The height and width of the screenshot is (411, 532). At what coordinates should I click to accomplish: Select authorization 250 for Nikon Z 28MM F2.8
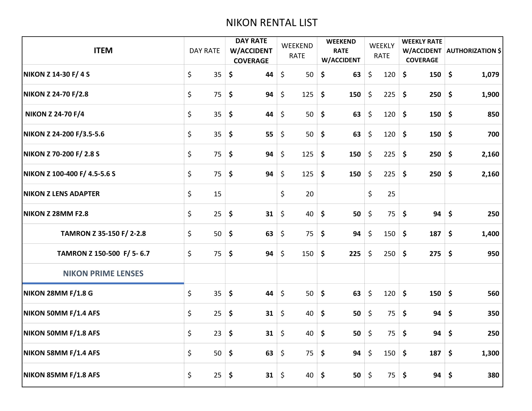click(x=493, y=214)
